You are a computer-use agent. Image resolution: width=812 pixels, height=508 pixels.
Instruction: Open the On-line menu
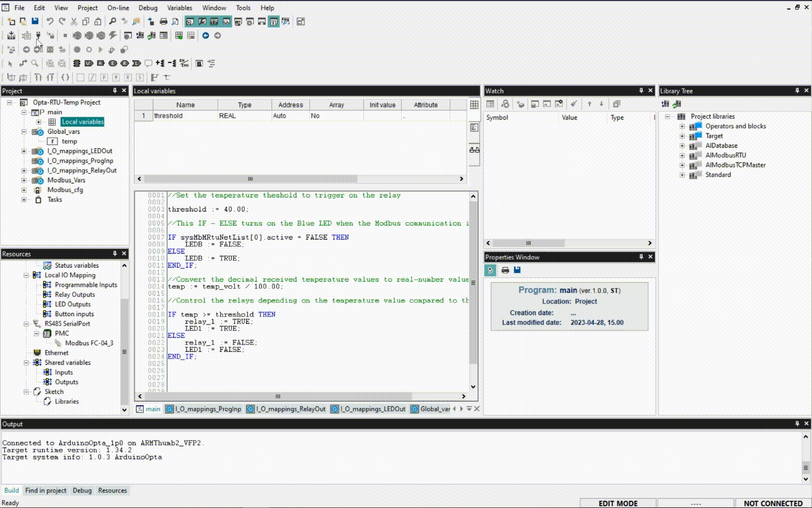click(x=118, y=8)
